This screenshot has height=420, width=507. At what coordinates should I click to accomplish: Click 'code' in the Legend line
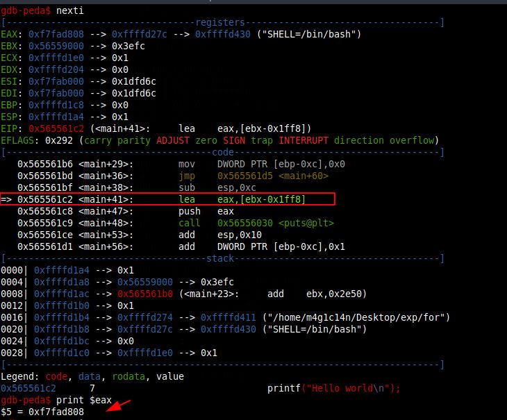(x=56, y=377)
